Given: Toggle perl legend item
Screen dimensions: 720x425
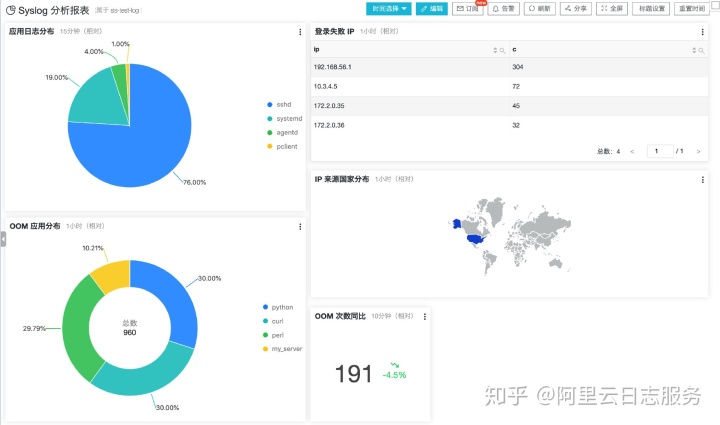Looking at the screenshot, I should click(273, 335).
